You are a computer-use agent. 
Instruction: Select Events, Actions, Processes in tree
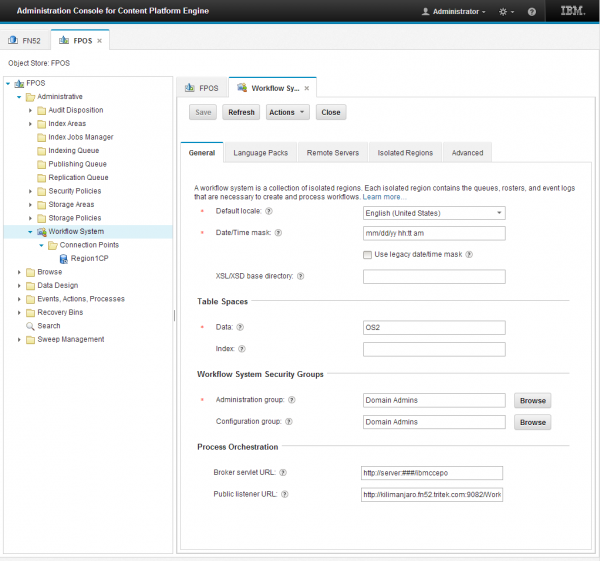81,299
